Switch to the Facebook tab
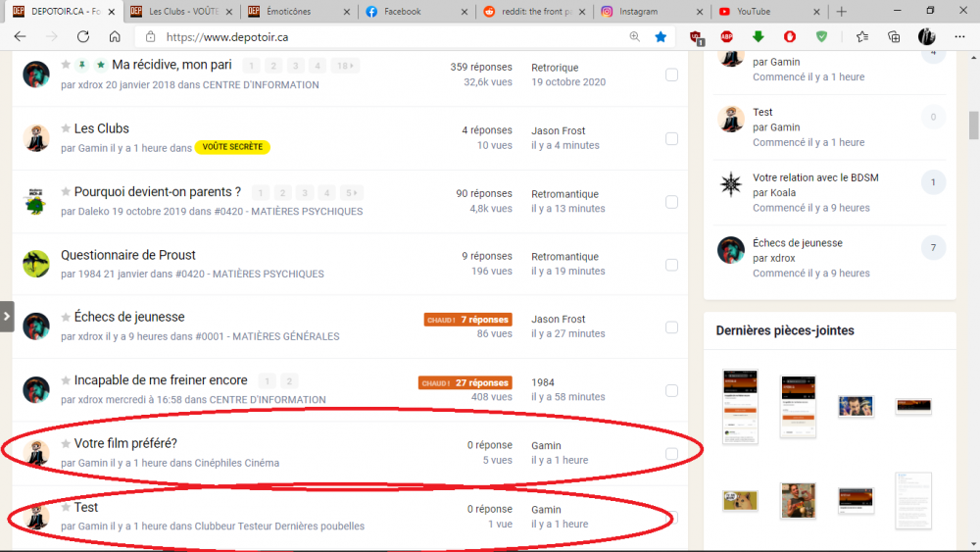The height and width of the screenshot is (552, 980). coord(412,12)
